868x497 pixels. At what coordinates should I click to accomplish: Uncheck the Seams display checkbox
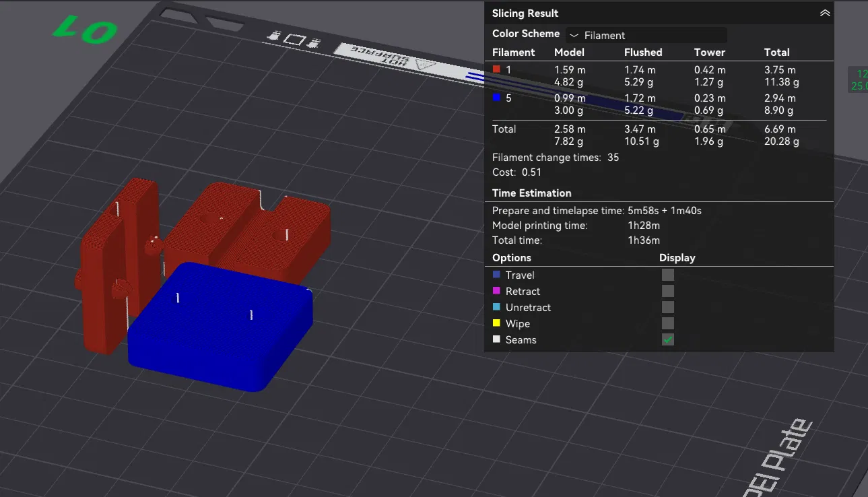click(x=668, y=339)
